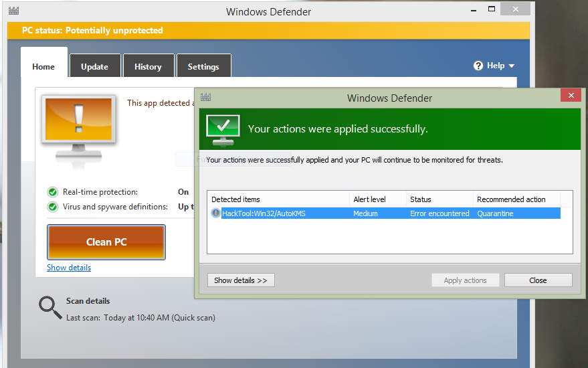Click the HackTool threat alert icon
The image size is (588, 368).
click(x=215, y=213)
